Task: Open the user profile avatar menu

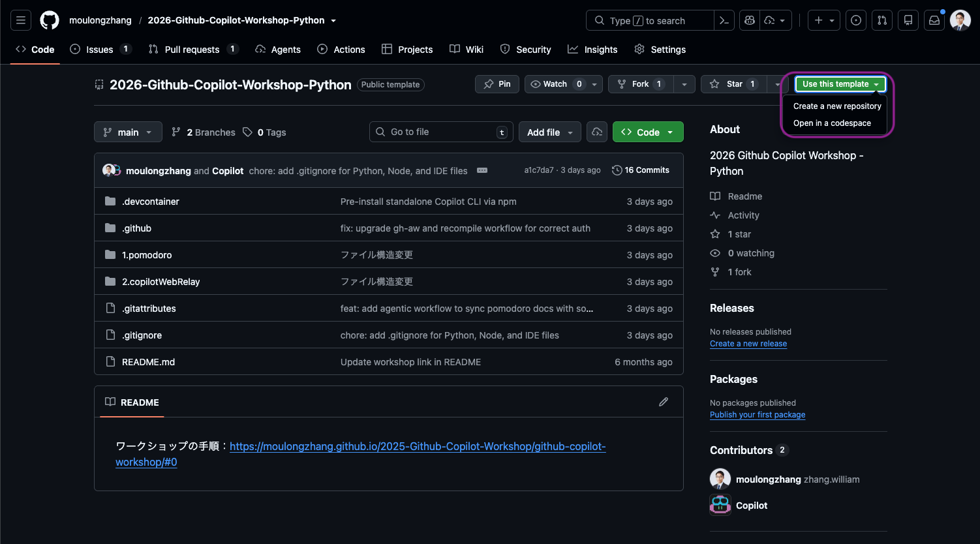Action: click(x=960, y=20)
